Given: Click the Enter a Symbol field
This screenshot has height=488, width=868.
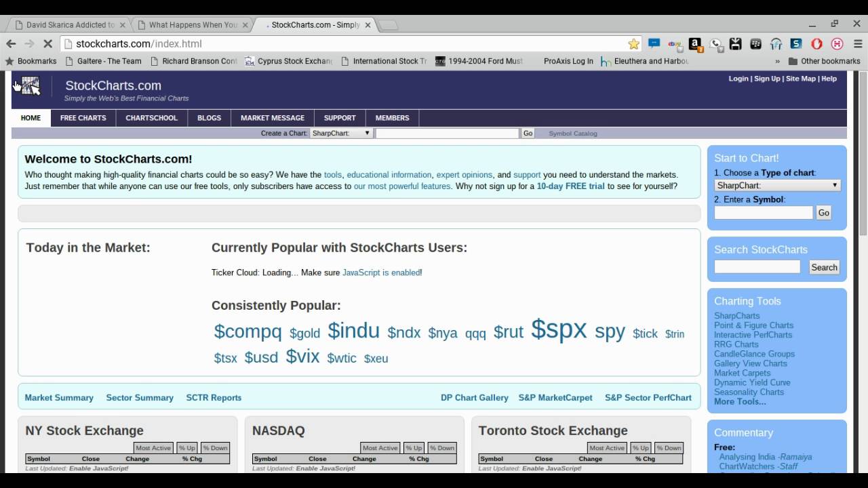Looking at the screenshot, I should (764, 213).
